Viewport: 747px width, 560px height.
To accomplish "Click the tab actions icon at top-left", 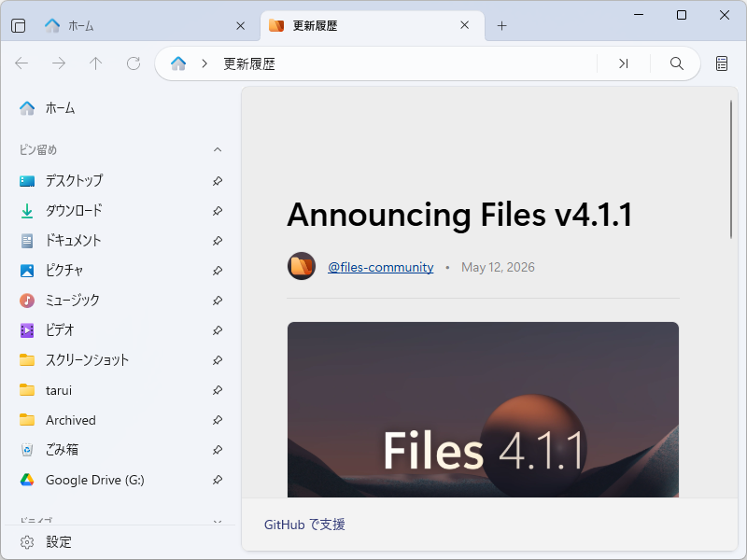I will click(18, 26).
